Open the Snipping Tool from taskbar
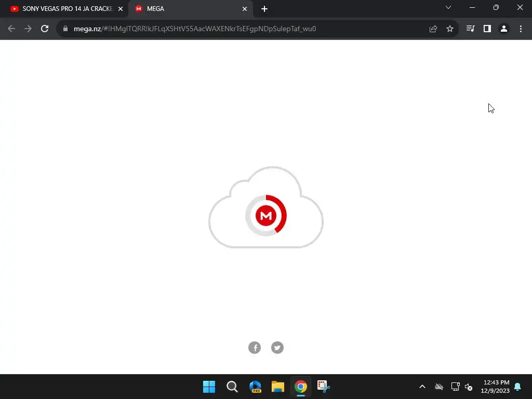Screen dimensions: 532x399 point(323,387)
